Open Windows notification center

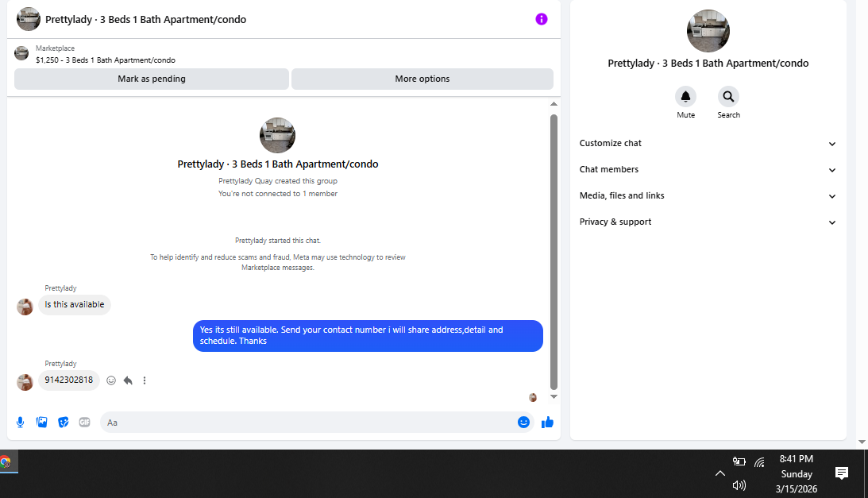[x=842, y=473]
